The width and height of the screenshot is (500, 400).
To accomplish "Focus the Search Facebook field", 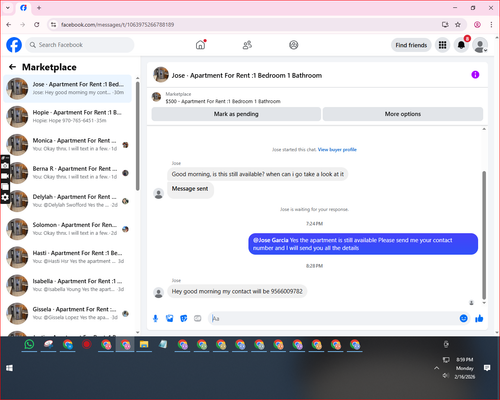I will point(80,45).
